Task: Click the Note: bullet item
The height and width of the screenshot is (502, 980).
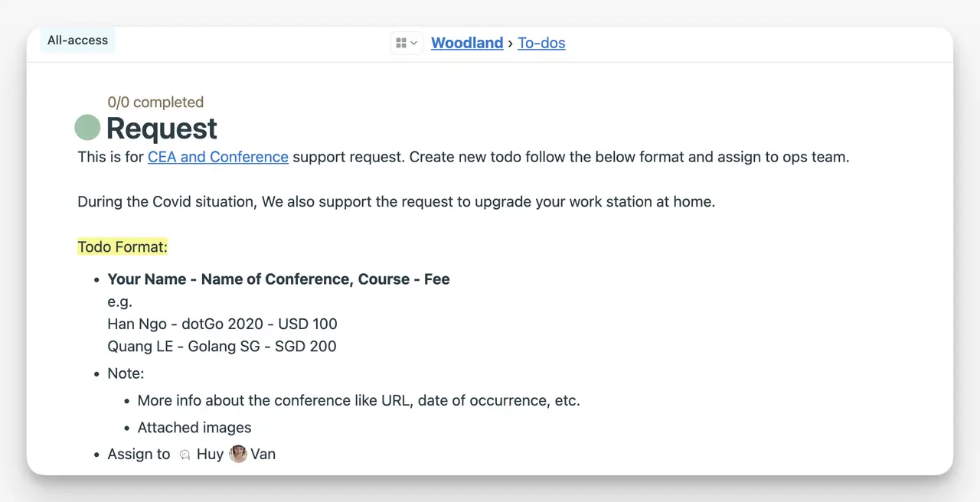Action: [126, 373]
